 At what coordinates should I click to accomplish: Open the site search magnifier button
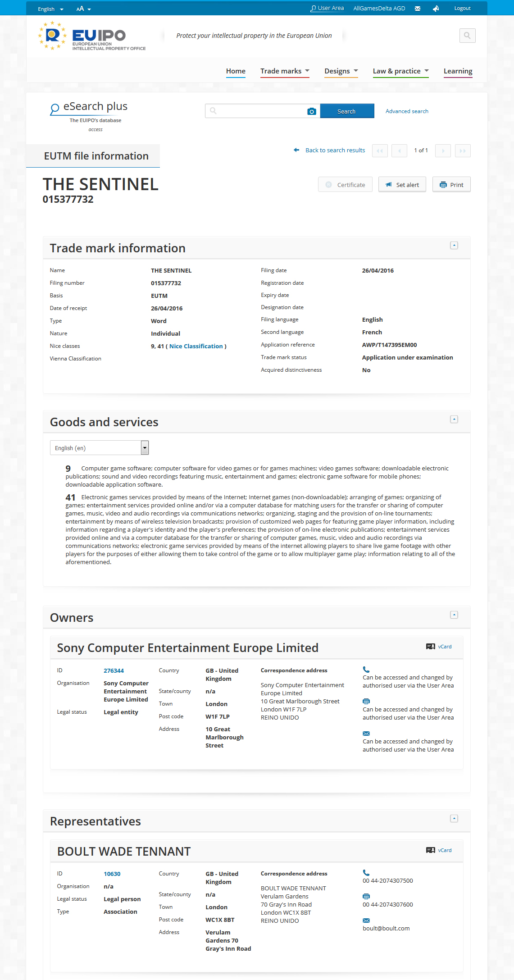[467, 36]
